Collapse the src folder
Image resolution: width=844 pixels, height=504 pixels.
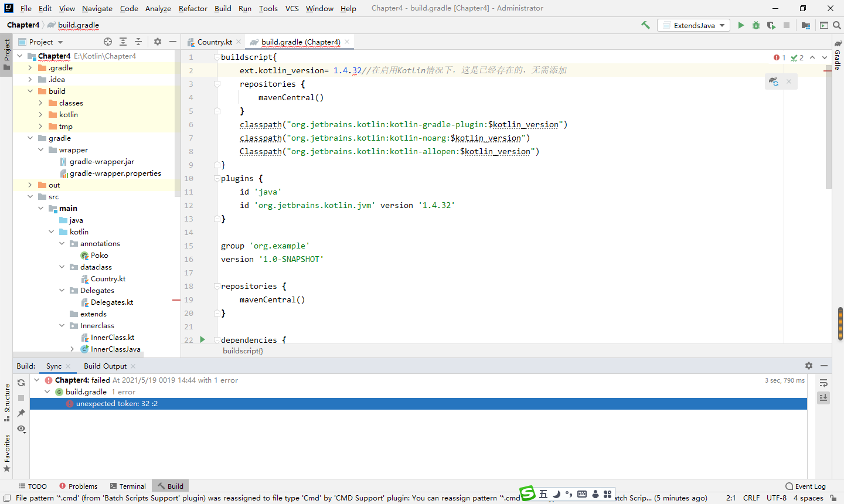30,196
